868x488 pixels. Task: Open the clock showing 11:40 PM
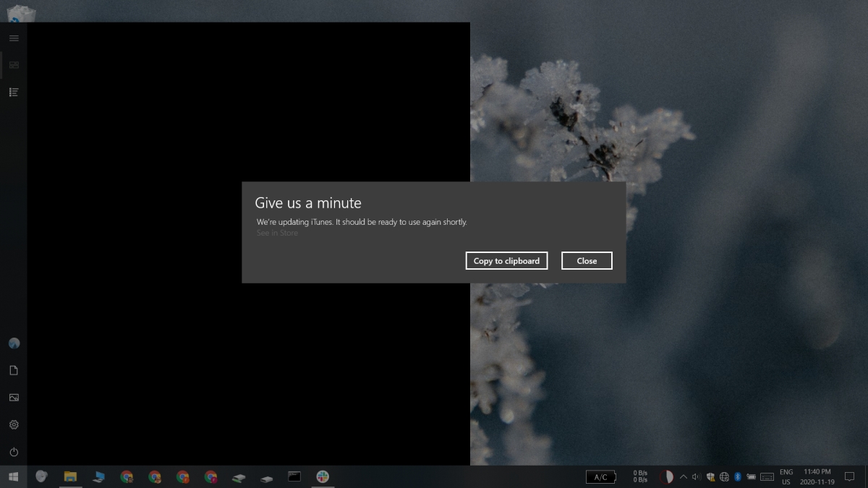click(x=817, y=476)
